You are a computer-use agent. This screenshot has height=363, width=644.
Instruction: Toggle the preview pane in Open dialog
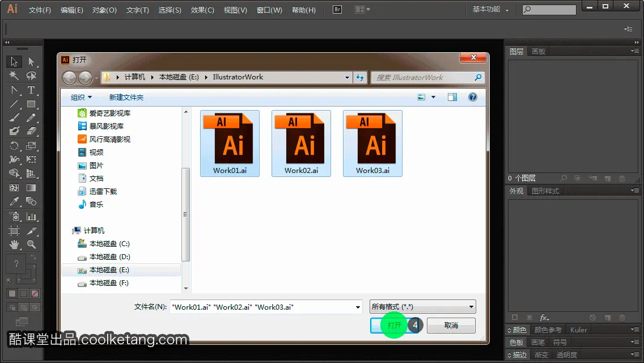tap(452, 97)
